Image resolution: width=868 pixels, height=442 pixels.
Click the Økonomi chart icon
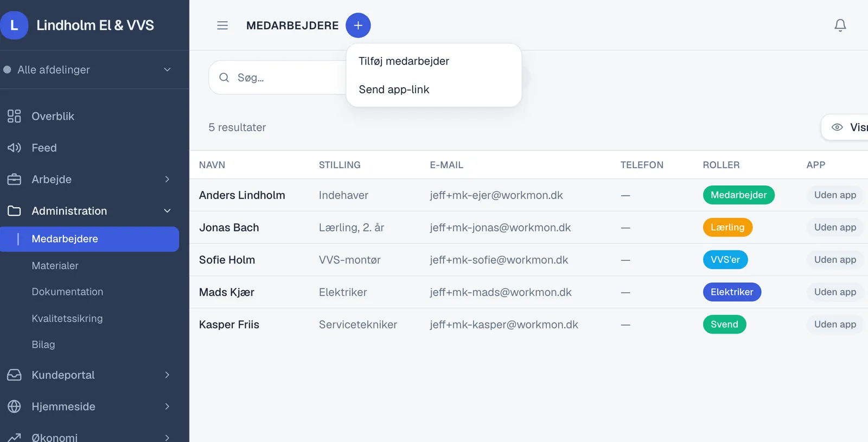coord(14,437)
